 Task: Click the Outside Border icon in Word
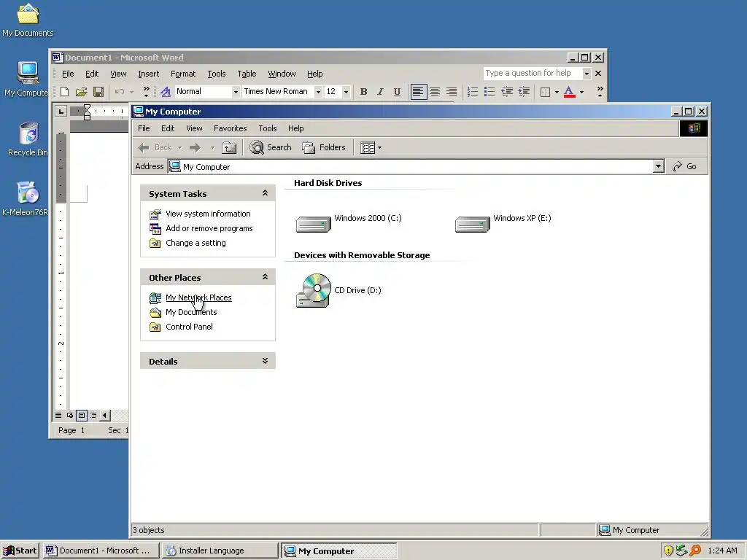[546, 92]
